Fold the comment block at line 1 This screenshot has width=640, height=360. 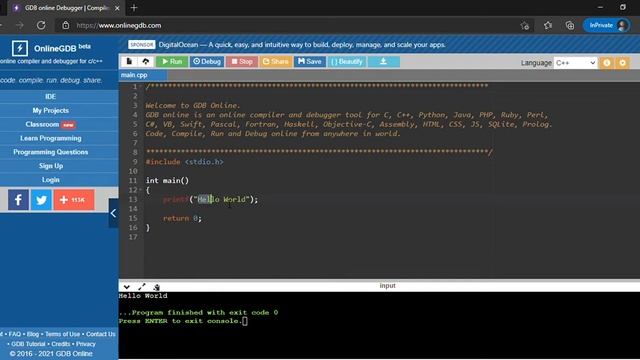tap(141, 87)
